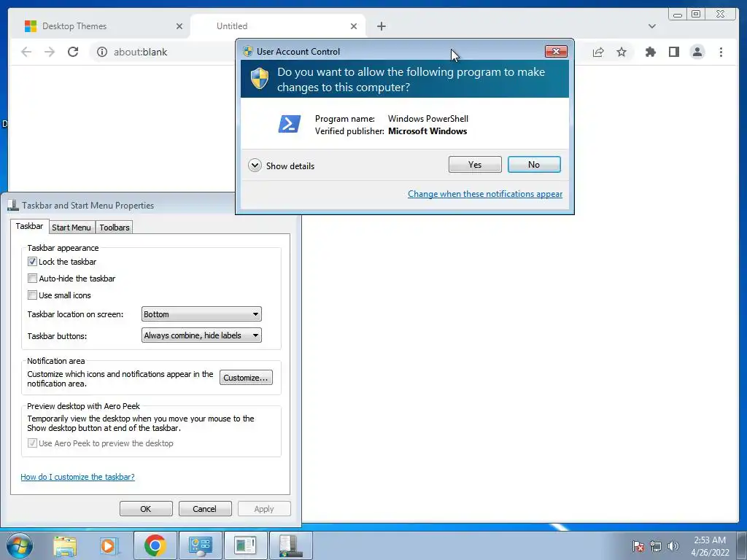Switch to the Toolbars tab
The width and height of the screenshot is (747, 560).
[115, 227]
